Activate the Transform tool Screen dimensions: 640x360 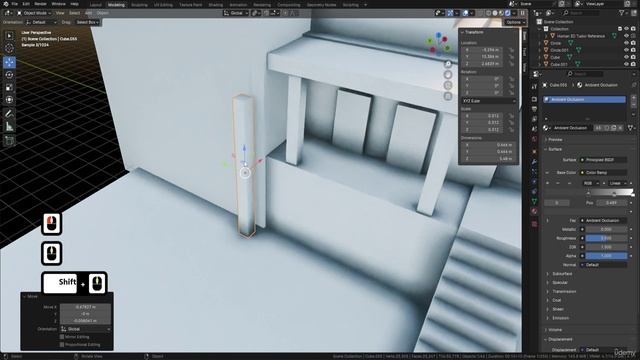pyautogui.click(x=9, y=100)
